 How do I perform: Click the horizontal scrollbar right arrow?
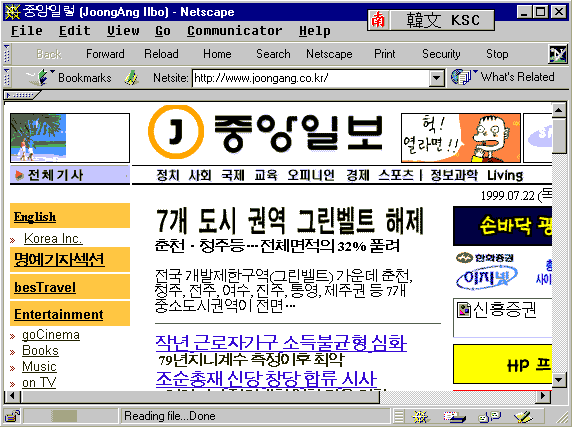544,396
